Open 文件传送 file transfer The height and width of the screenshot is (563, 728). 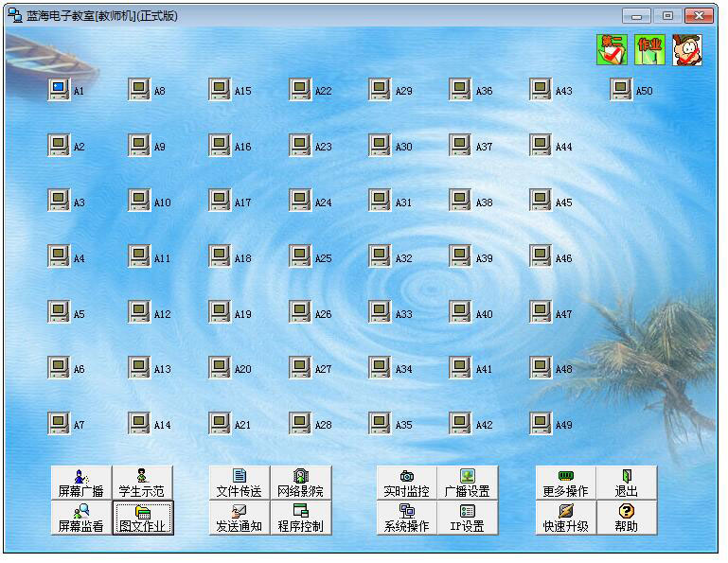(x=240, y=483)
